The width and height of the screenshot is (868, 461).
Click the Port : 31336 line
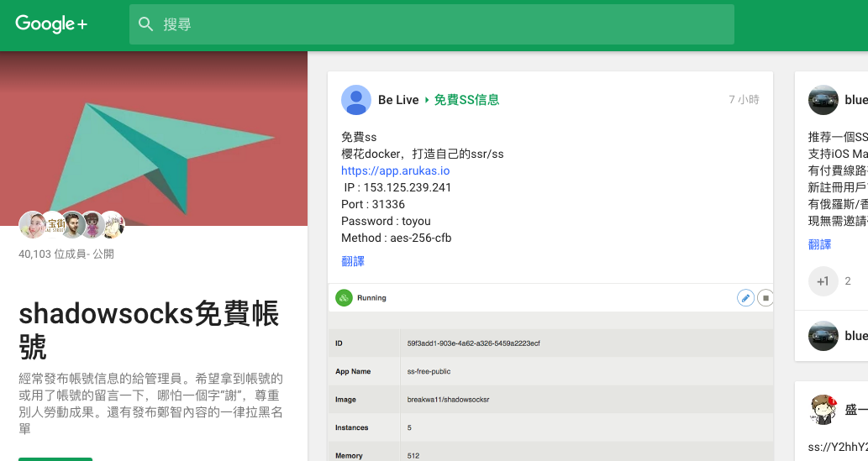(x=373, y=204)
